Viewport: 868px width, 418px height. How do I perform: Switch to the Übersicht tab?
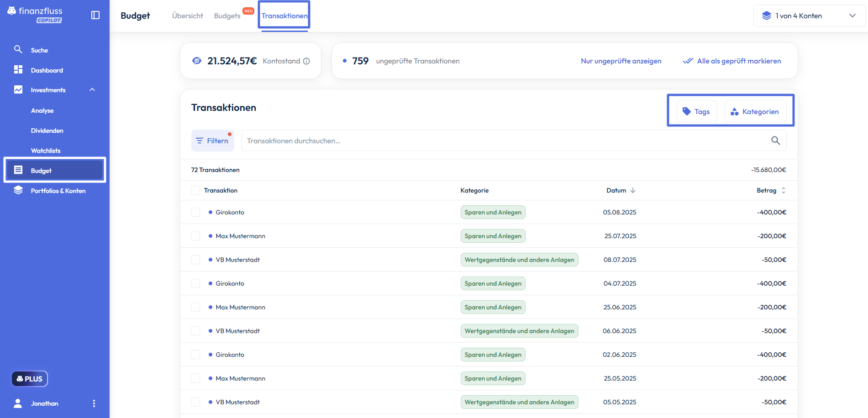point(187,16)
